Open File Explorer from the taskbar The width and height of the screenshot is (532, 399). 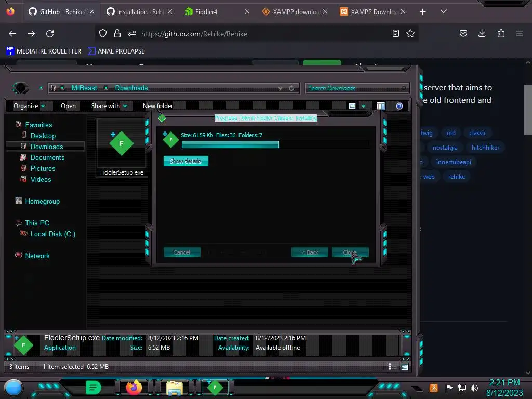(x=175, y=388)
